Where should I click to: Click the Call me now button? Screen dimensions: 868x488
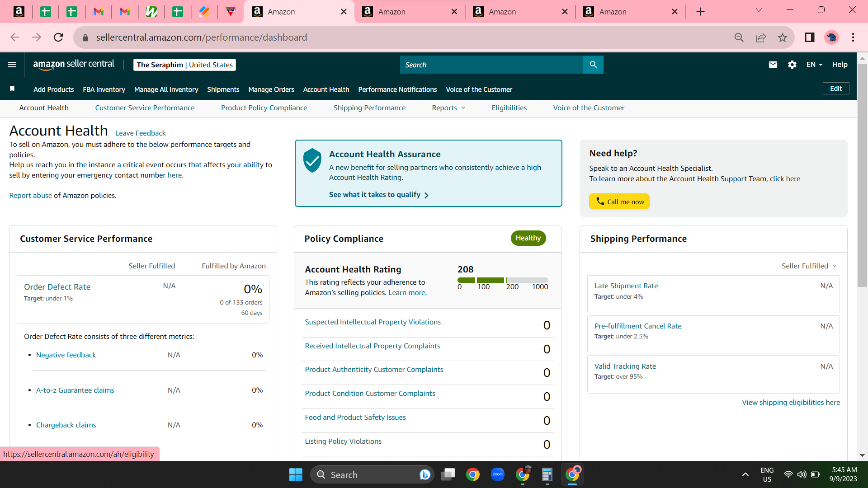coord(619,202)
